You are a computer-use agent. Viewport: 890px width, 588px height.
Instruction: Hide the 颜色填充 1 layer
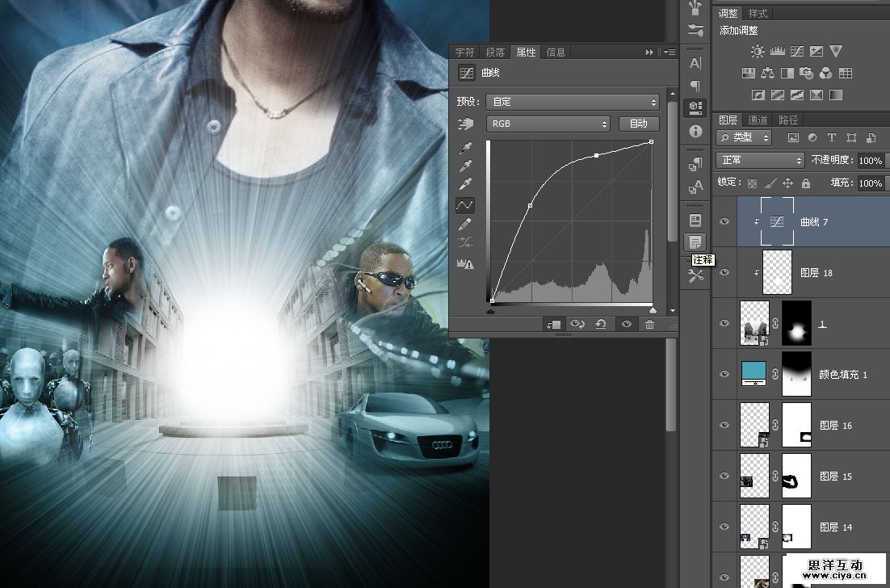point(724,375)
